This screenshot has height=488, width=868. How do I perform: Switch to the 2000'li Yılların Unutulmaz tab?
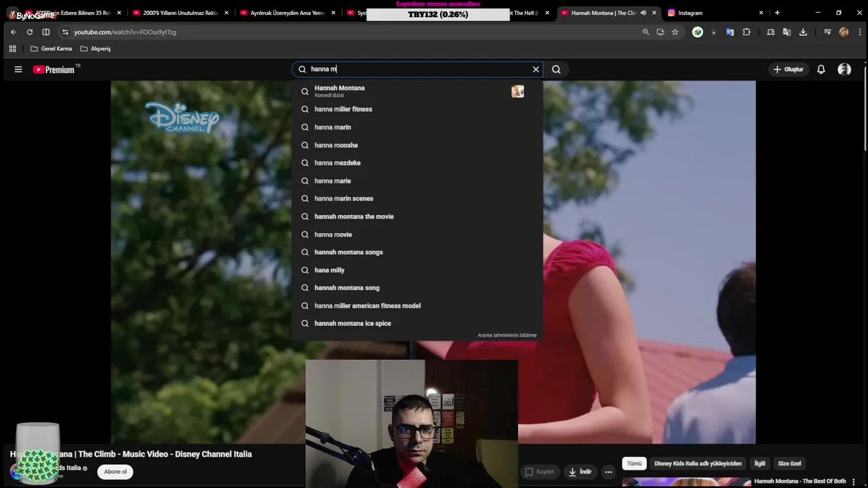(x=180, y=13)
